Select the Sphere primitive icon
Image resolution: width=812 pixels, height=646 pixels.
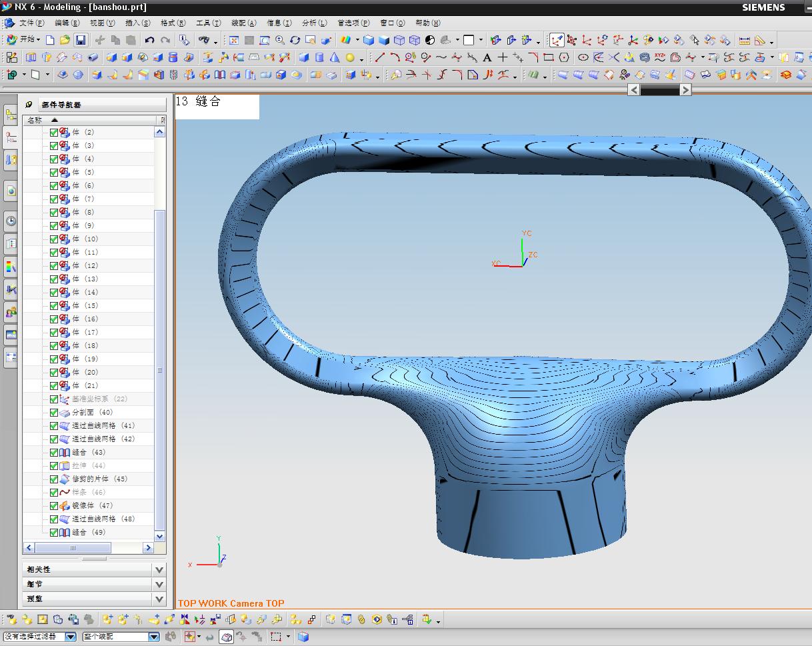click(350, 57)
